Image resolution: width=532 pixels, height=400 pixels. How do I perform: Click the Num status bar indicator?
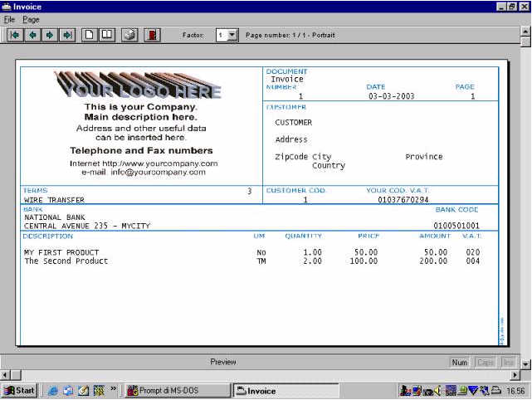tap(460, 363)
